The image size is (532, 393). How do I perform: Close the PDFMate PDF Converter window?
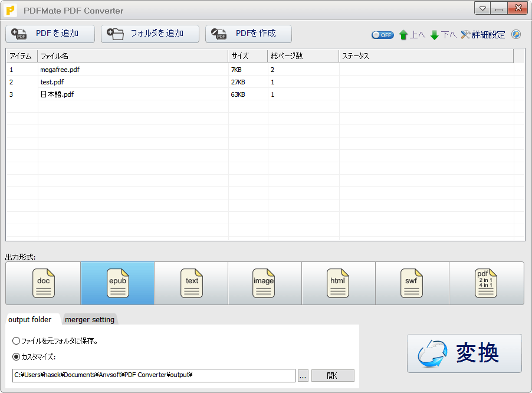517,8
